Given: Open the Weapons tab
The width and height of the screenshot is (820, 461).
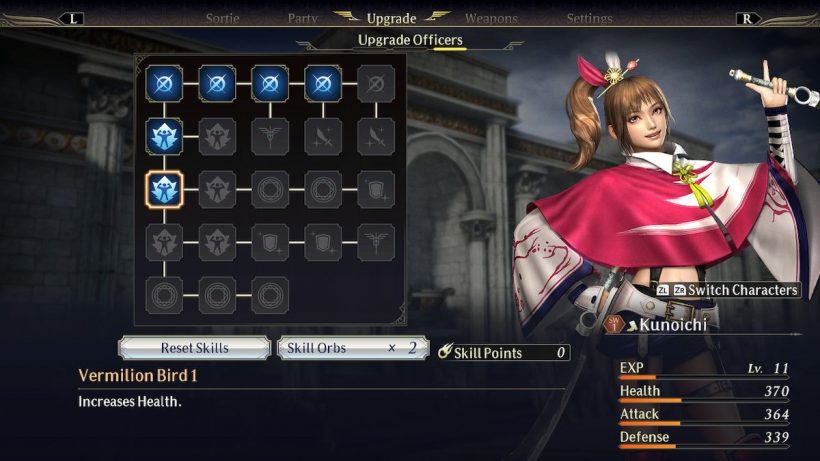Looking at the screenshot, I should pos(491,19).
